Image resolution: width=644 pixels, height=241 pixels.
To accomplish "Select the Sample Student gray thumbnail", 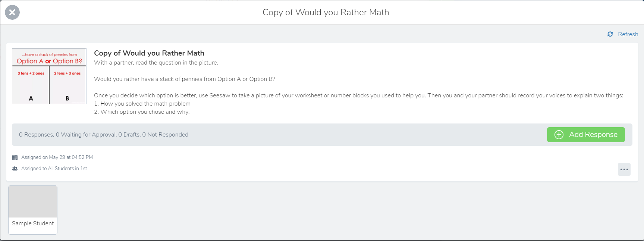I will pyautogui.click(x=33, y=201).
